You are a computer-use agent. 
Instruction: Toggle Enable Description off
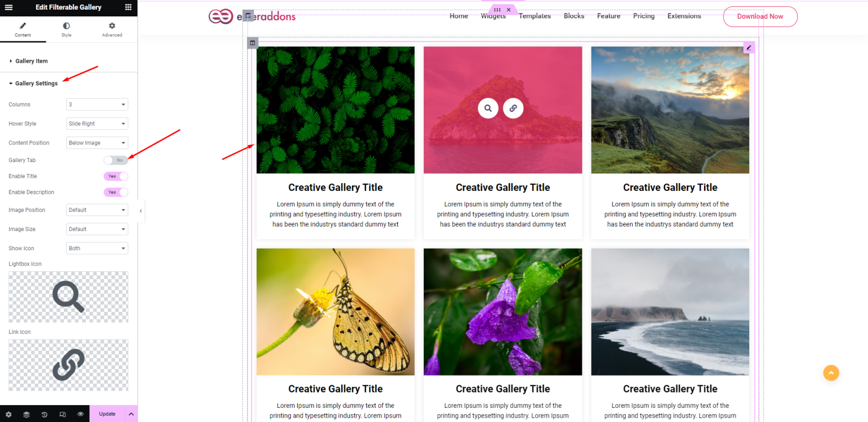coord(116,192)
